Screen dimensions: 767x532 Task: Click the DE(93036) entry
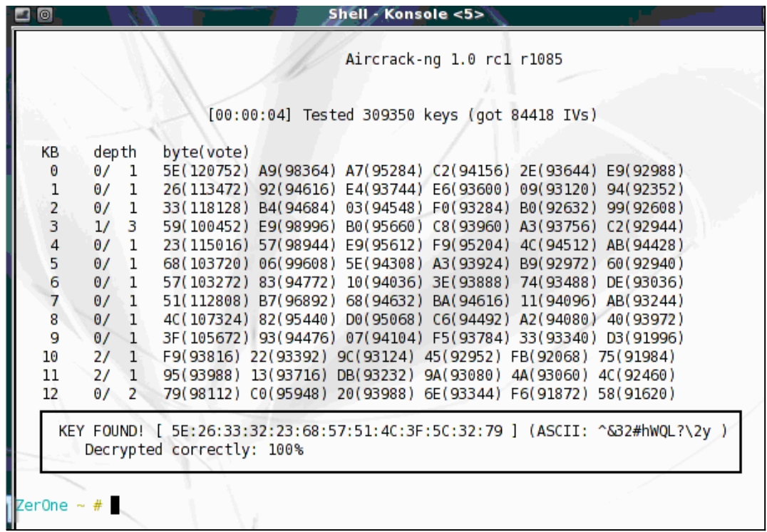click(645, 282)
